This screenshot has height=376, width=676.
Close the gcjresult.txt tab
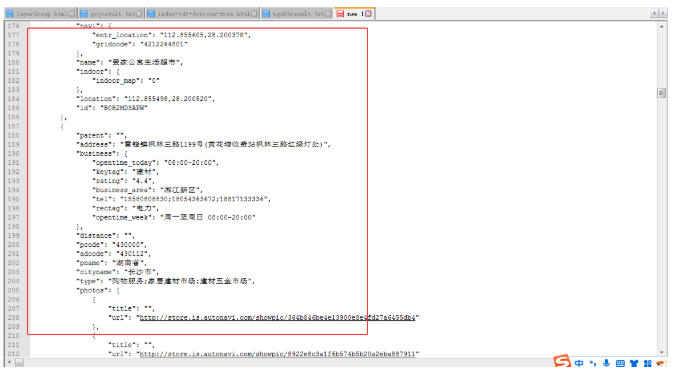click(x=139, y=14)
